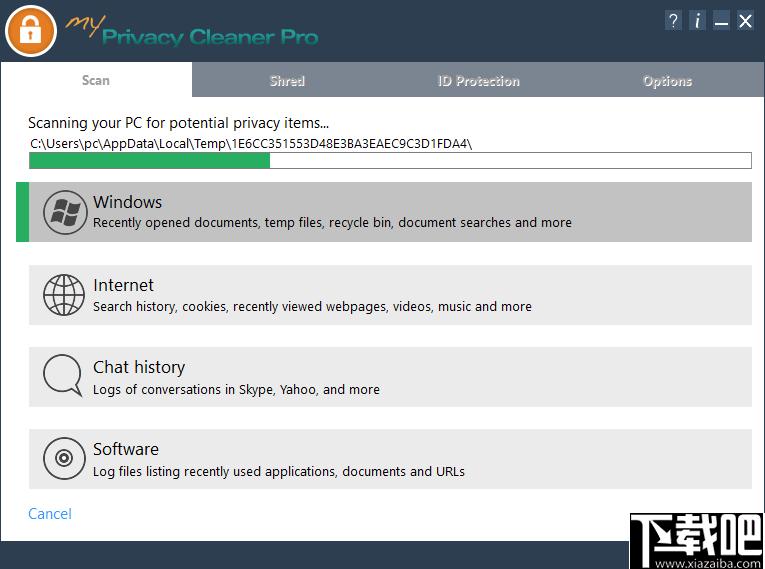Go to the ID Protection tab

[x=478, y=81]
